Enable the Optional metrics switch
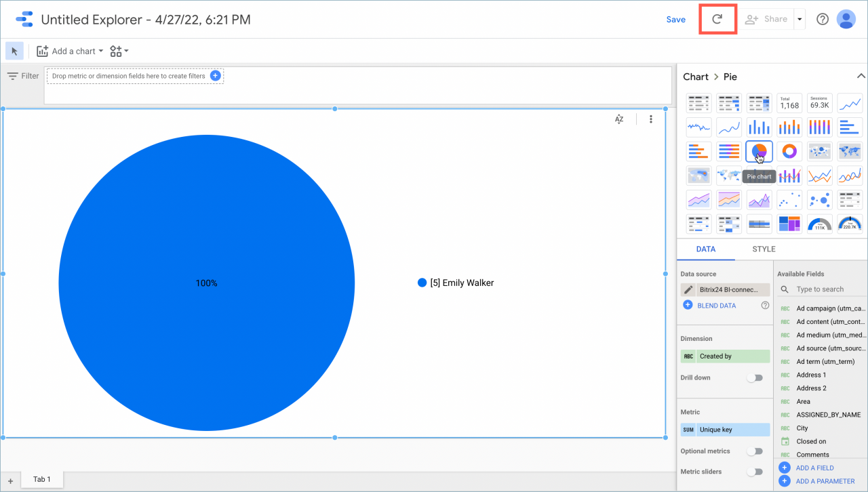Screen dimensions: 868x492 (x=755, y=451)
